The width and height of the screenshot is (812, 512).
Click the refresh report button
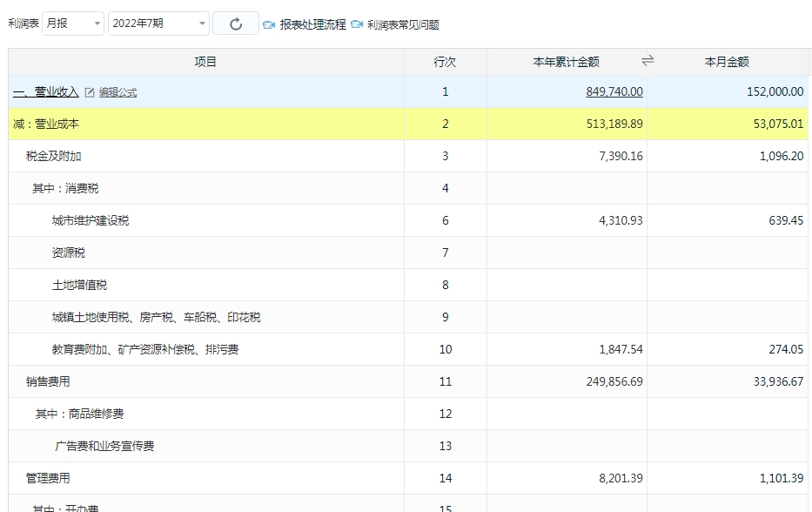[236, 24]
